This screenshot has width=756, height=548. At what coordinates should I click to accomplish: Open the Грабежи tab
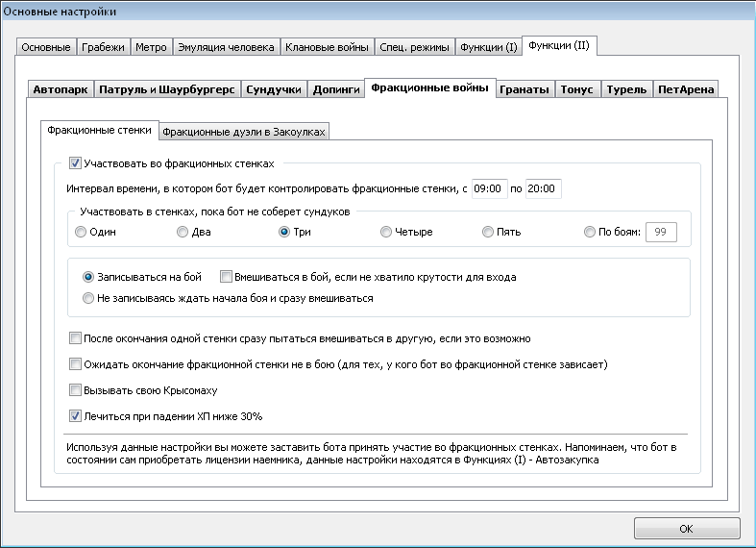click(103, 47)
